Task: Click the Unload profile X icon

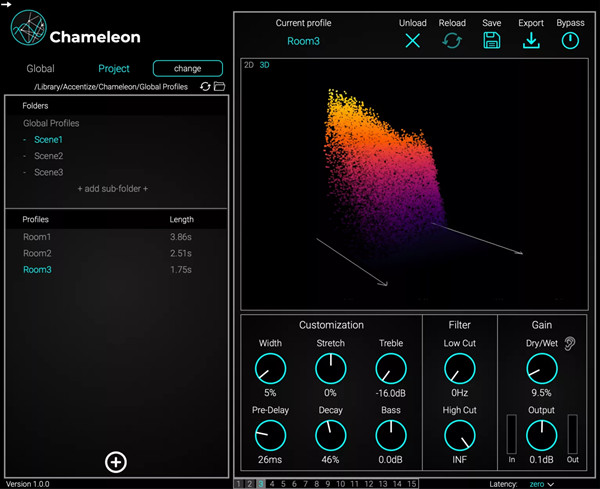Action: [x=413, y=41]
